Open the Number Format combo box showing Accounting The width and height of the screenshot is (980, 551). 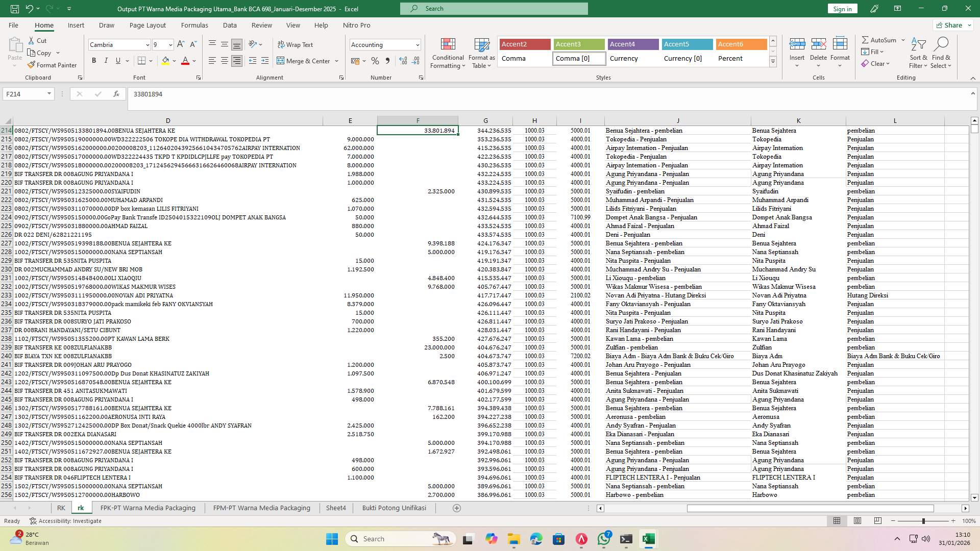point(385,45)
